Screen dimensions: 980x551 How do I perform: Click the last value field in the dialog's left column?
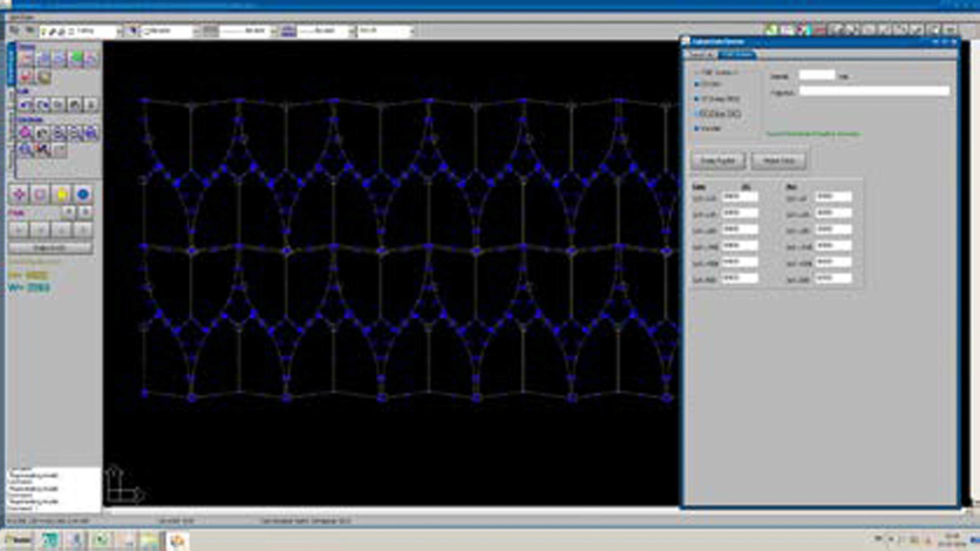[740, 278]
